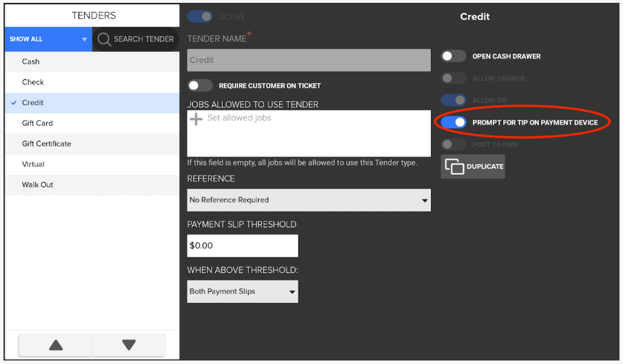Toggle the Active switch
The height and width of the screenshot is (364, 623).
click(200, 16)
